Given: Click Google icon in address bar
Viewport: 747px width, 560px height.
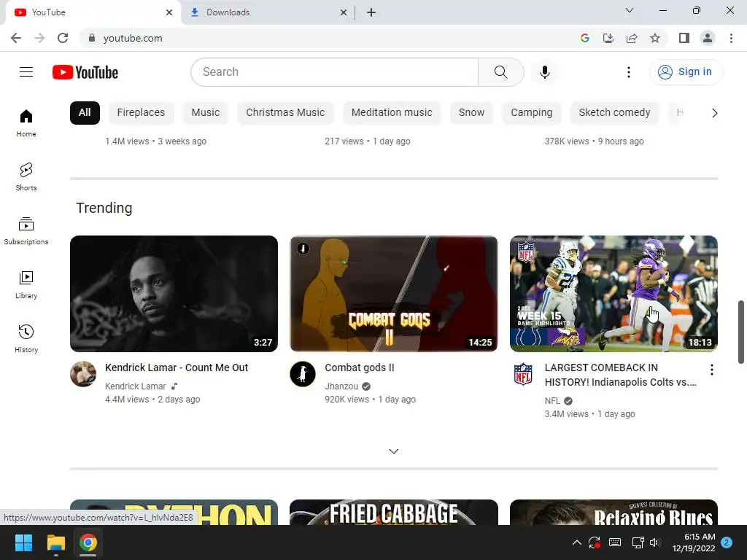Looking at the screenshot, I should (585, 38).
